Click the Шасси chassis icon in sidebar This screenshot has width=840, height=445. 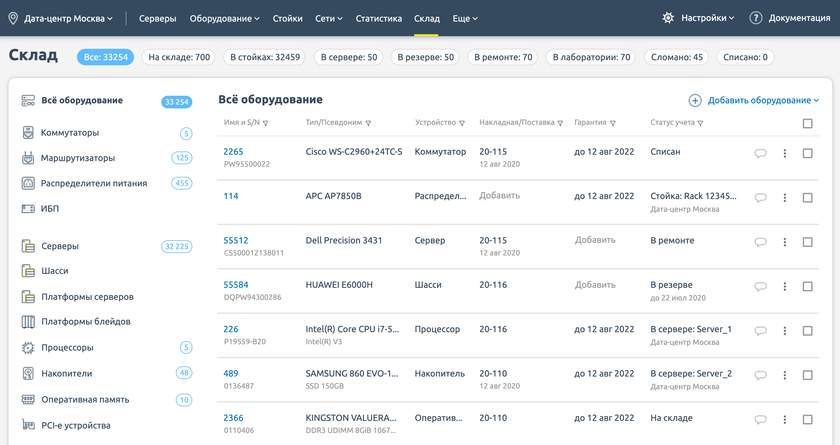(28, 271)
